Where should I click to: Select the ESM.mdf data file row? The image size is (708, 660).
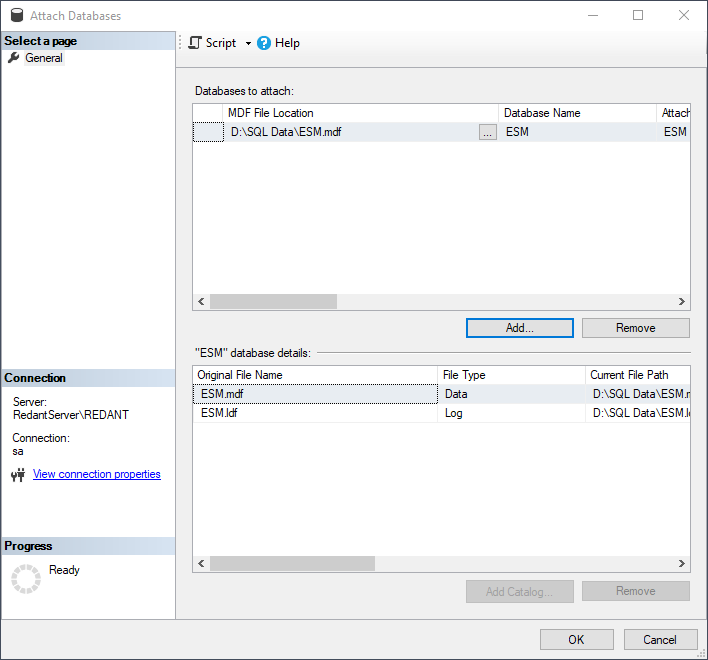pyautogui.click(x=315, y=394)
